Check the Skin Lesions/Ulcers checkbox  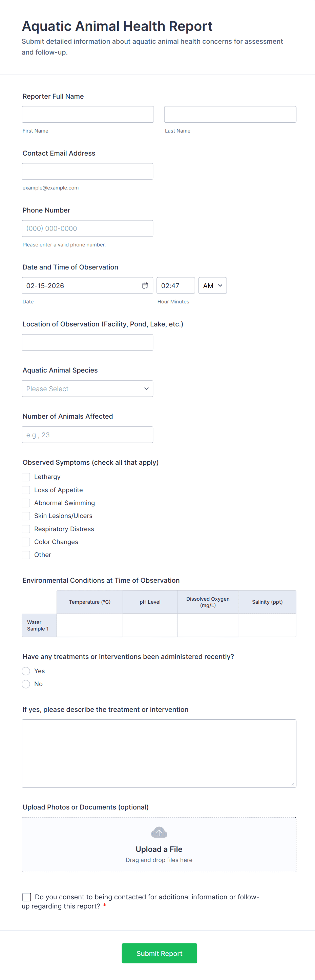click(26, 516)
